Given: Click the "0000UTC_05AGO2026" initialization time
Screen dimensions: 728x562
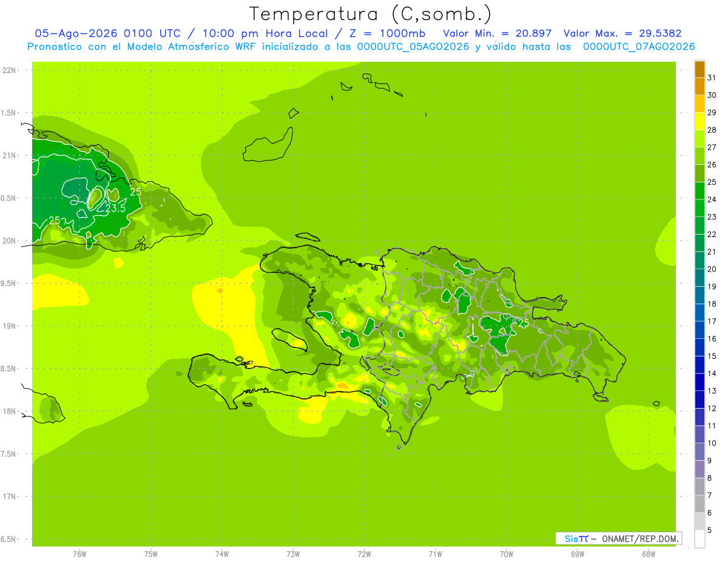Looking at the screenshot, I should click(413, 47).
